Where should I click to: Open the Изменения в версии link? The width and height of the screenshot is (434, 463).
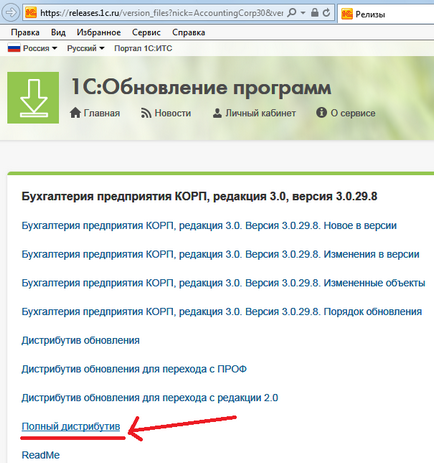pos(220,254)
